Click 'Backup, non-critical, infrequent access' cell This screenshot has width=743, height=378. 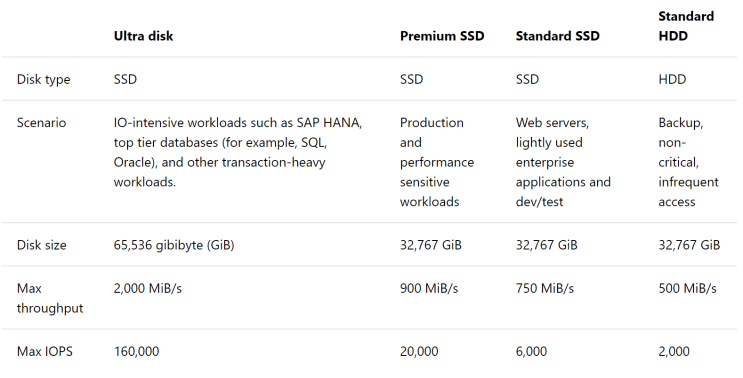688,162
